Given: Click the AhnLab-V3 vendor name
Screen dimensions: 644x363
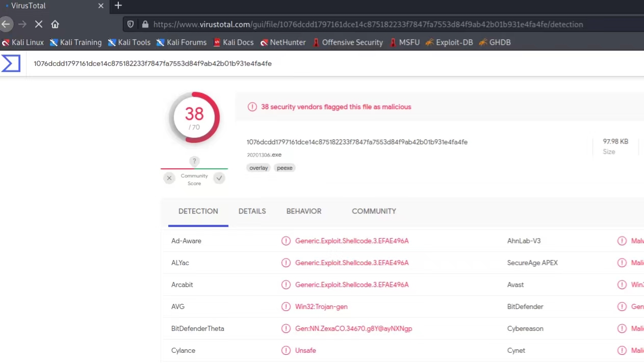Looking at the screenshot, I should (x=524, y=241).
